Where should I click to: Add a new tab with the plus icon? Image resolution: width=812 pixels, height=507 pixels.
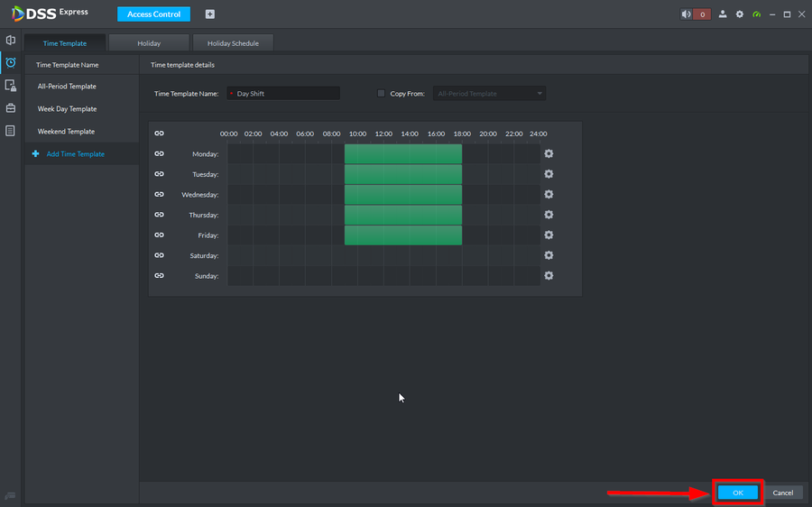tap(209, 14)
